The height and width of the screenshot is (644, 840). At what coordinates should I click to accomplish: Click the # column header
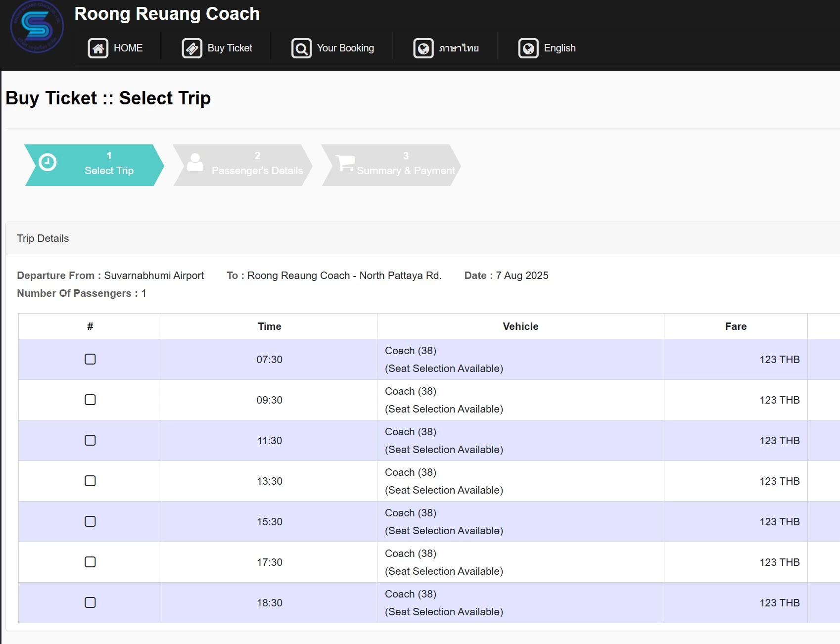pyautogui.click(x=90, y=326)
